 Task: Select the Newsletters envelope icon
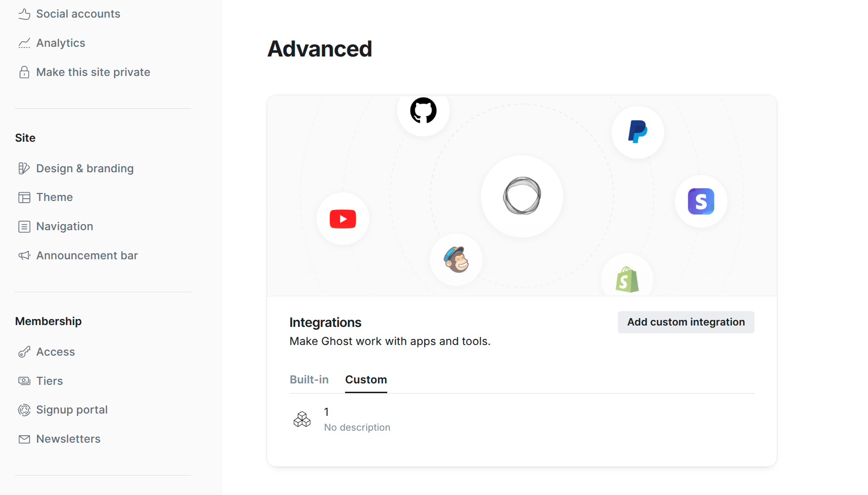coord(25,439)
